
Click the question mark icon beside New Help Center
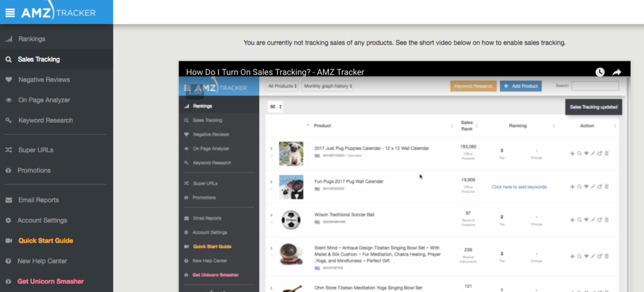[9, 261]
